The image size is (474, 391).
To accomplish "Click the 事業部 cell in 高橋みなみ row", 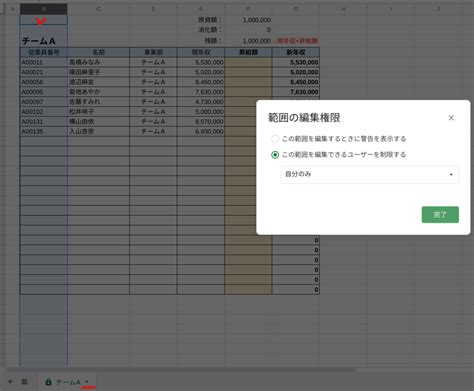I will [153, 62].
